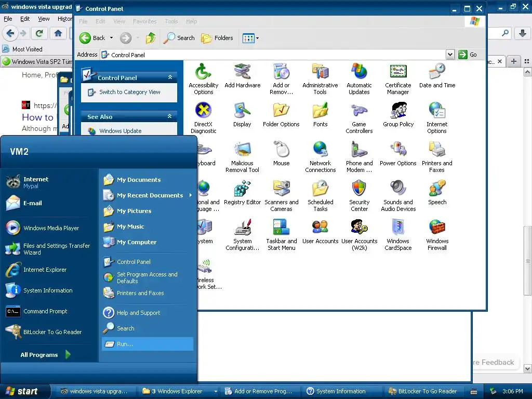This screenshot has height=399, width=532.
Task: Open Malicious Removal Tool
Action: coord(242,157)
